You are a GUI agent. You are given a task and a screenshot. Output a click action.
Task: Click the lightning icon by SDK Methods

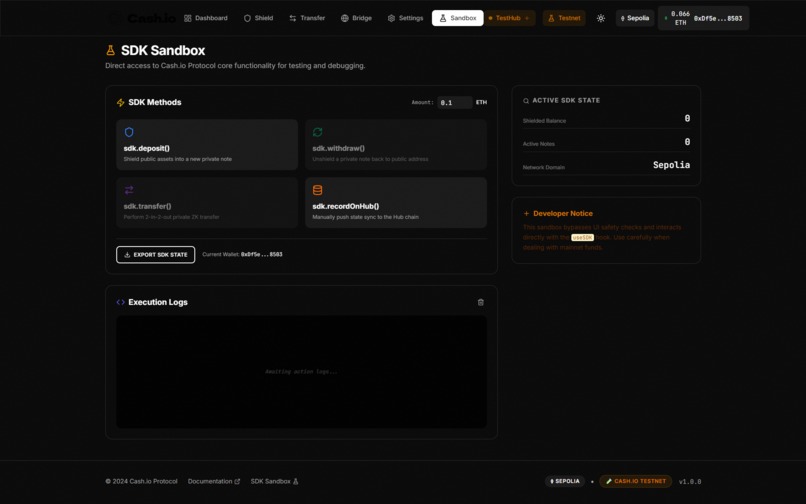121,103
